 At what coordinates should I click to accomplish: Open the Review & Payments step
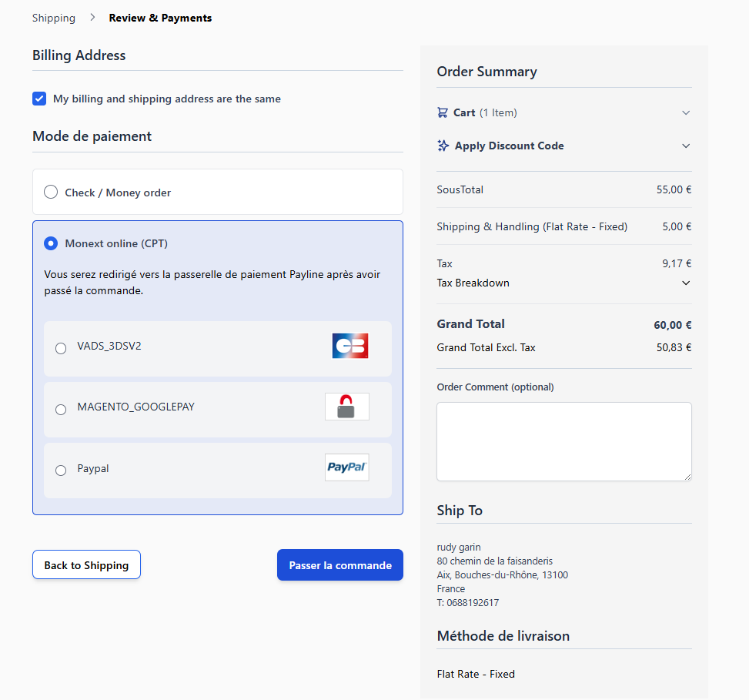pyautogui.click(x=160, y=18)
